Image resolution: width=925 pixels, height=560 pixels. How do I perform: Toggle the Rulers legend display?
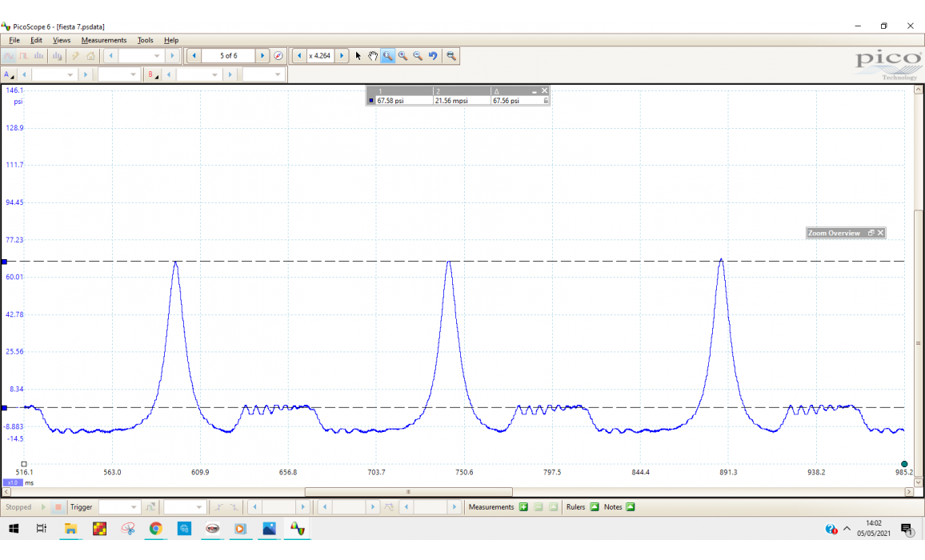(594, 507)
